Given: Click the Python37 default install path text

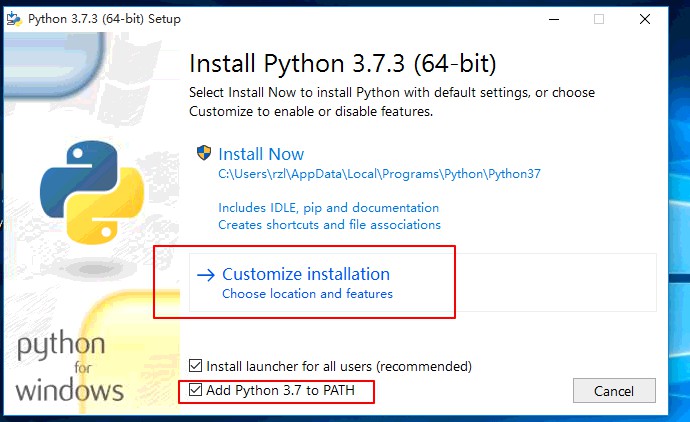Looking at the screenshot, I should coord(379,174).
